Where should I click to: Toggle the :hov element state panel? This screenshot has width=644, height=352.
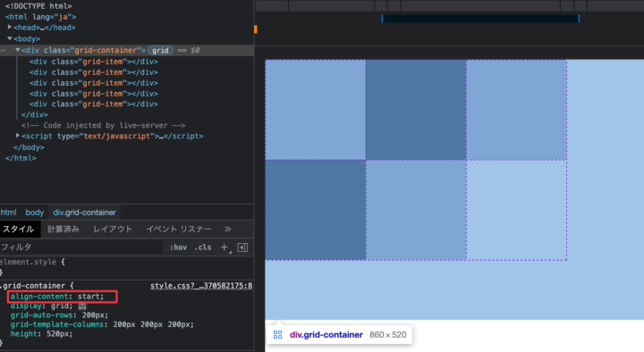click(x=178, y=247)
